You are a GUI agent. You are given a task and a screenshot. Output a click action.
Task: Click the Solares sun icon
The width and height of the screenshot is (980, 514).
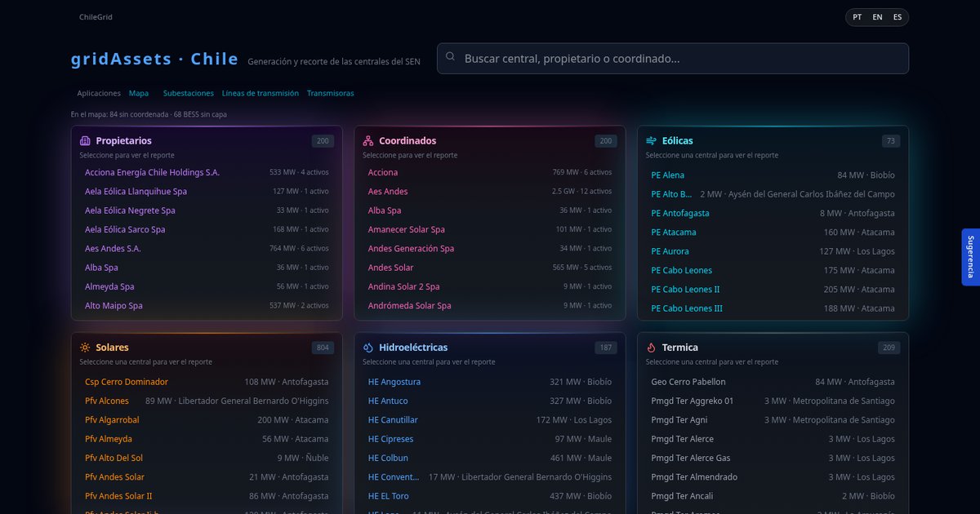coord(85,348)
